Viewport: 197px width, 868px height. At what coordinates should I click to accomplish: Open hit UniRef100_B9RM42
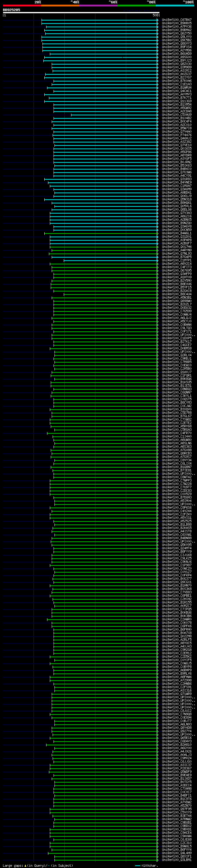pyautogui.click(x=176, y=30)
